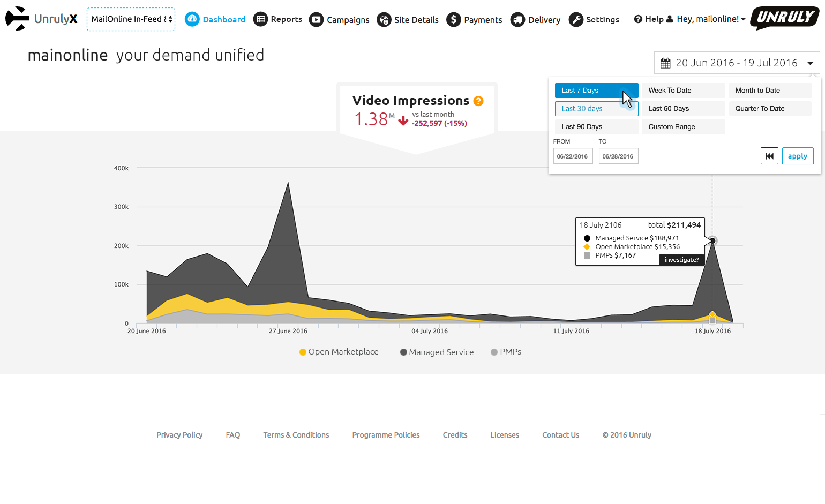Choose the Week To Date range

pos(683,91)
